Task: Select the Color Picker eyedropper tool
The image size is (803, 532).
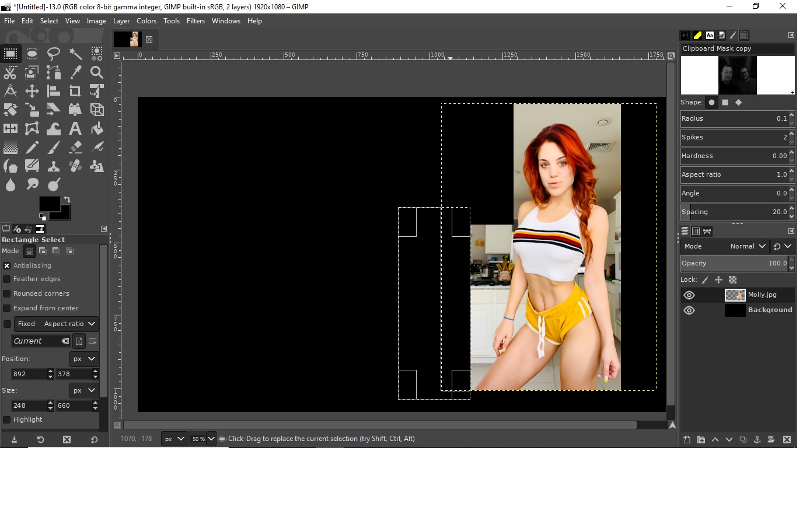Action: pyautogui.click(x=75, y=72)
